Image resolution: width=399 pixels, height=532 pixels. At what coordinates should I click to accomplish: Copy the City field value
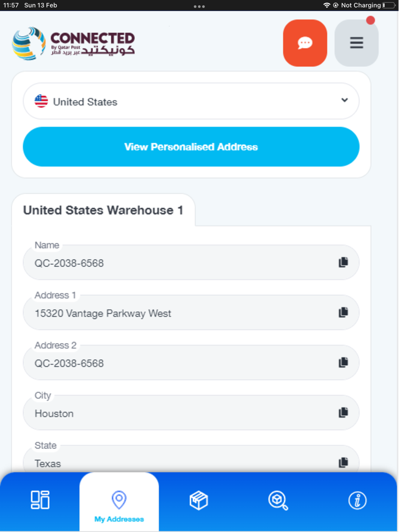coord(343,412)
